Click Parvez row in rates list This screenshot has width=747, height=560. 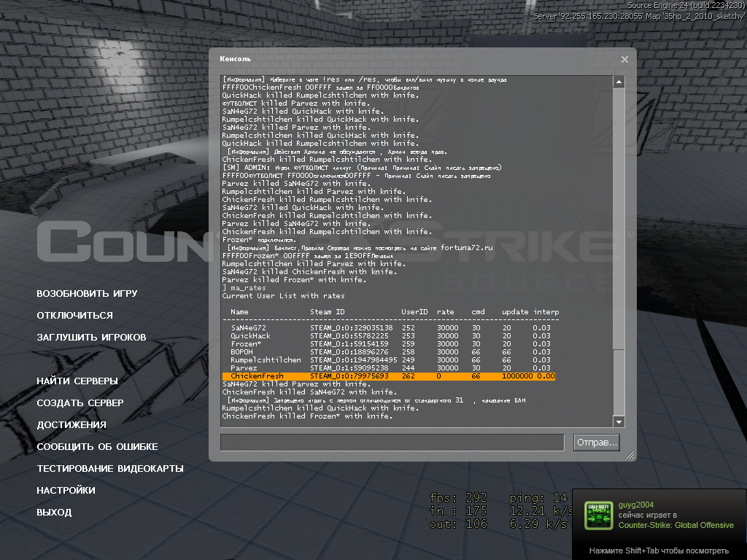pos(391,368)
